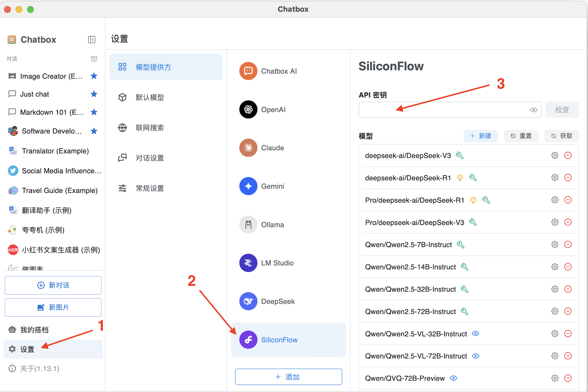Remove the deepseek-ai/DeepSeek-R1 model

568,178
